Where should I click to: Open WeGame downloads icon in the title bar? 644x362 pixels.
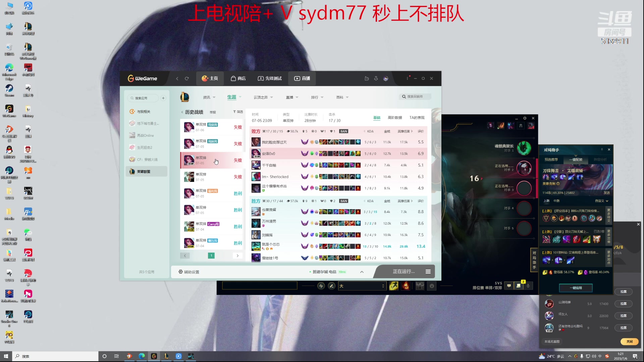tap(376, 78)
